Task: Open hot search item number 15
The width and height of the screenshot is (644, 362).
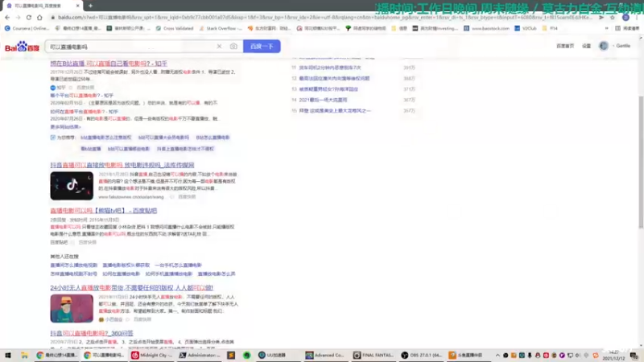Action: [x=334, y=111]
